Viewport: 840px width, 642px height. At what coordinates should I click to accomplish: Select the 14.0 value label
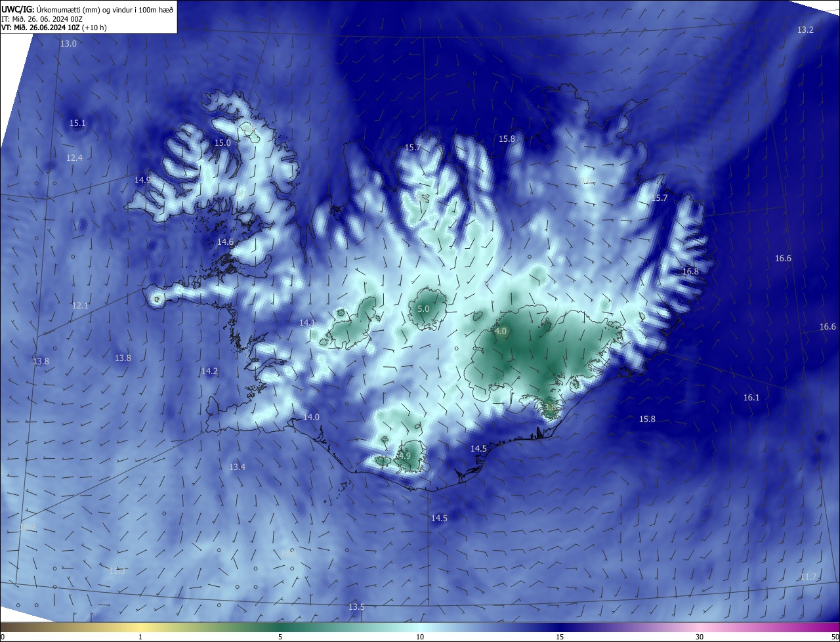(310, 417)
